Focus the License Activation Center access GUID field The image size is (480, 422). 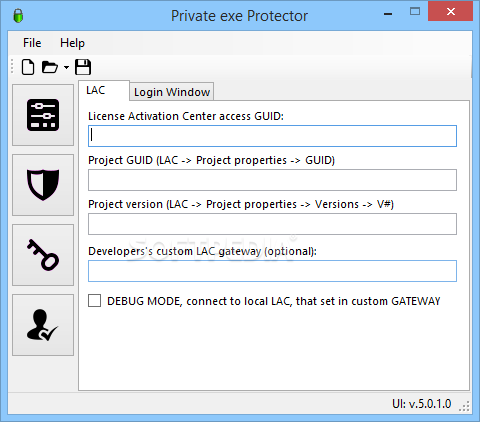point(272,136)
